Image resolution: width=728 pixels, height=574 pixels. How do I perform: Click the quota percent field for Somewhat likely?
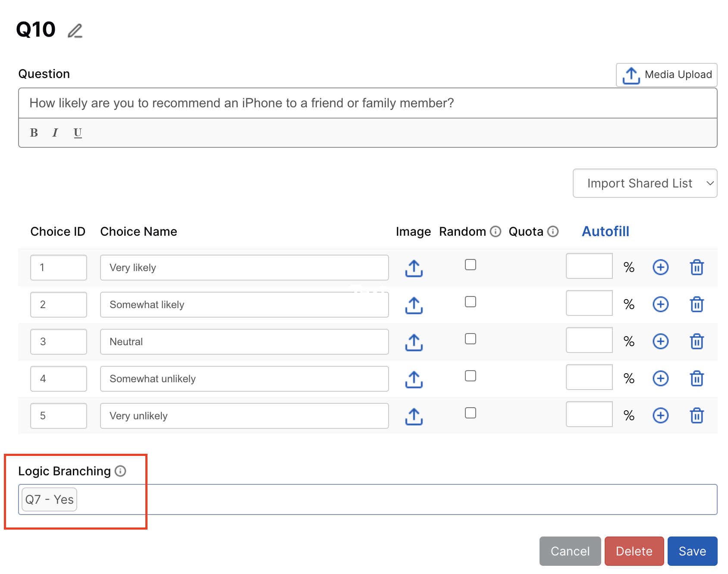pos(589,303)
